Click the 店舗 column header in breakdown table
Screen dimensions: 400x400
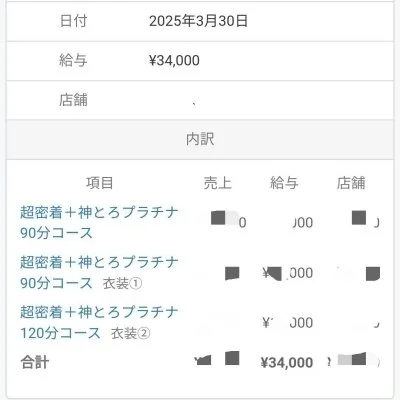pyautogui.click(x=351, y=183)
